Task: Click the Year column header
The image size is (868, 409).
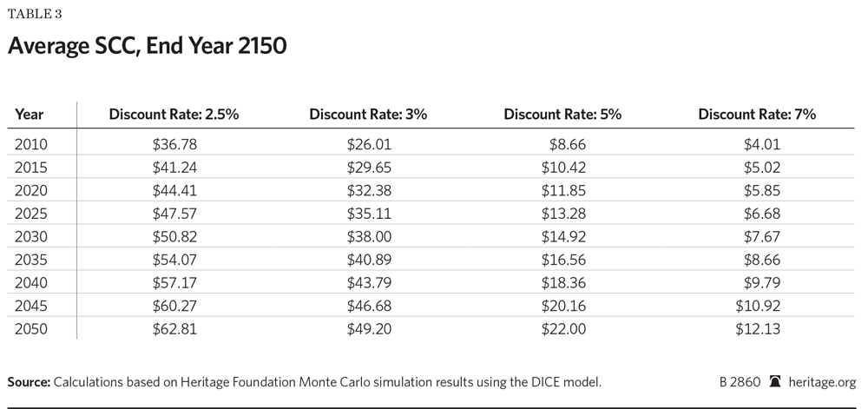Action: (x=29, y=115)
